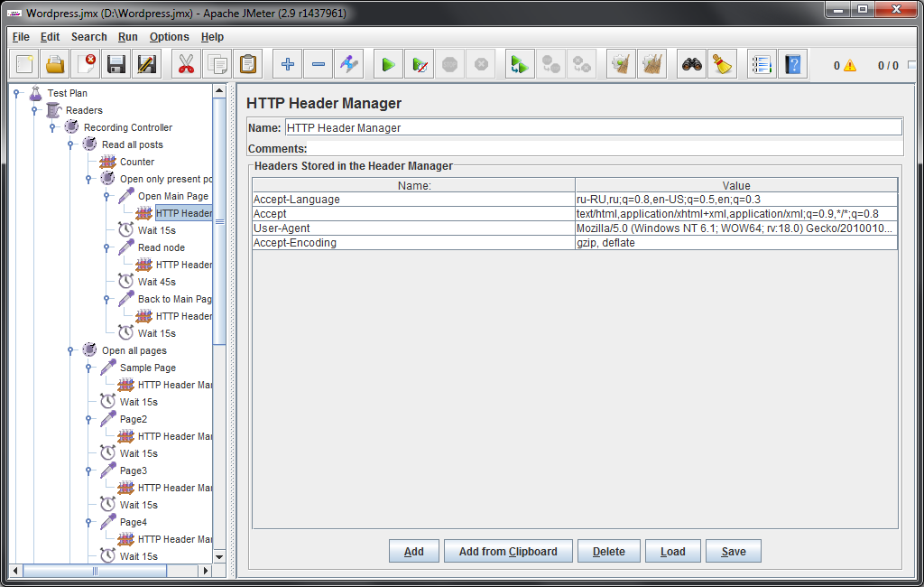The image size is (924, 587).
Task: Open Help with the question mark icon
Action: click(793, 64)
